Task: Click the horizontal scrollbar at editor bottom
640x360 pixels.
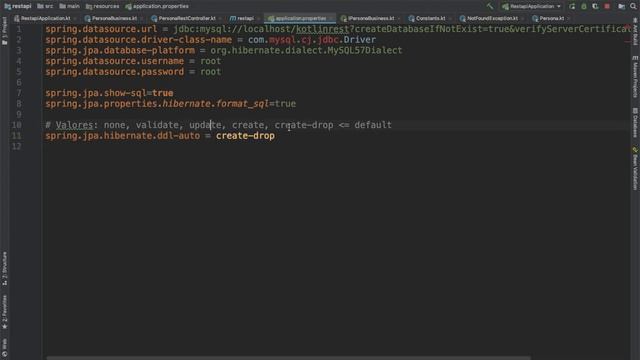Action: pos(288,358)
